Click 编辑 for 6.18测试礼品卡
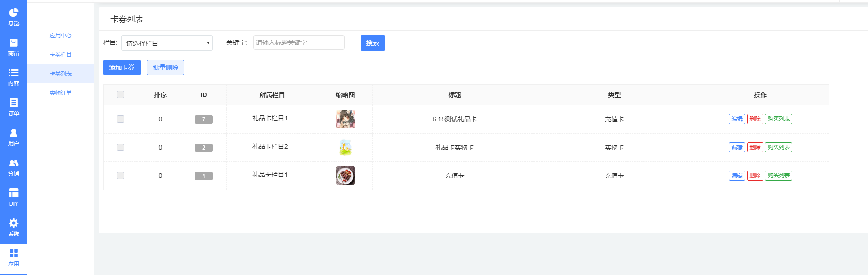This screenshot has height=275, width=868. [737, 119]
